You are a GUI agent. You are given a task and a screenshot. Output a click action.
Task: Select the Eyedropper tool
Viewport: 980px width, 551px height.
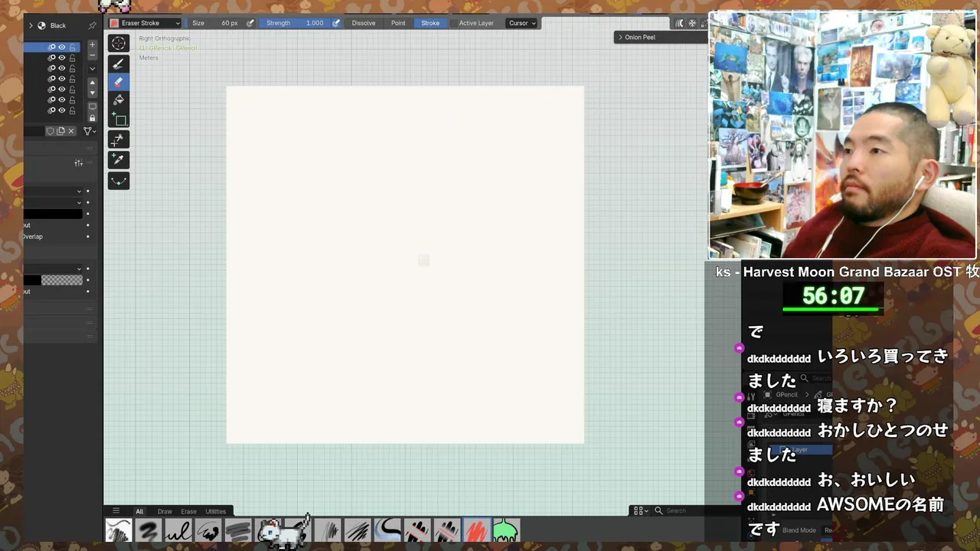point(119,159)
